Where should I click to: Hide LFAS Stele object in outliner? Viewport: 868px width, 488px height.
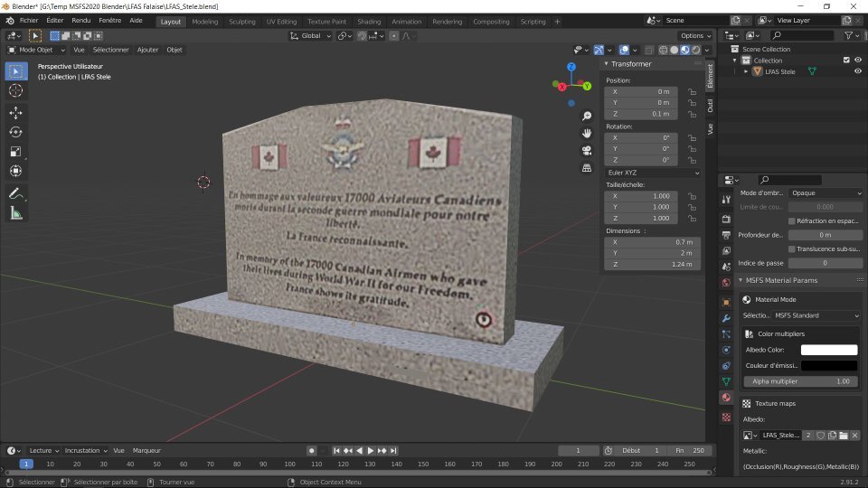pos(857,71)
